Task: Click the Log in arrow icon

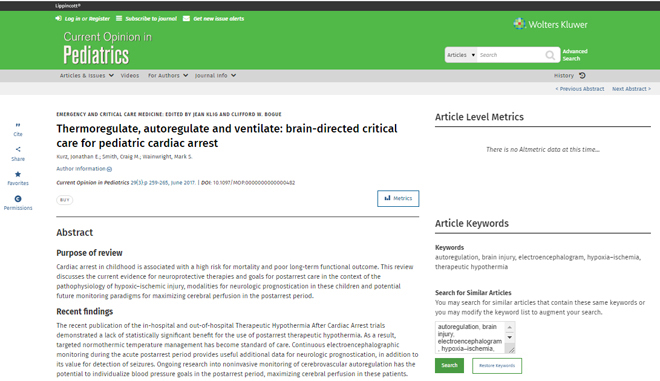Action: (x=58, y=19)
